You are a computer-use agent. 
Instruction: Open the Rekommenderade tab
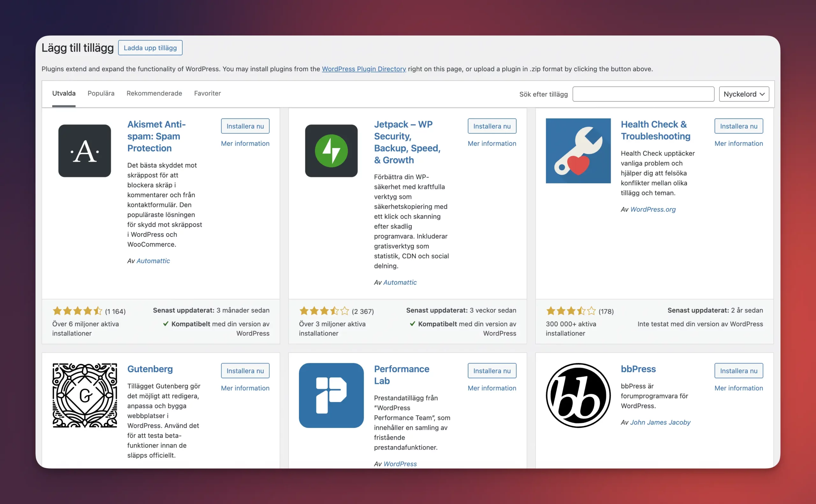click(x=154, y=93)
